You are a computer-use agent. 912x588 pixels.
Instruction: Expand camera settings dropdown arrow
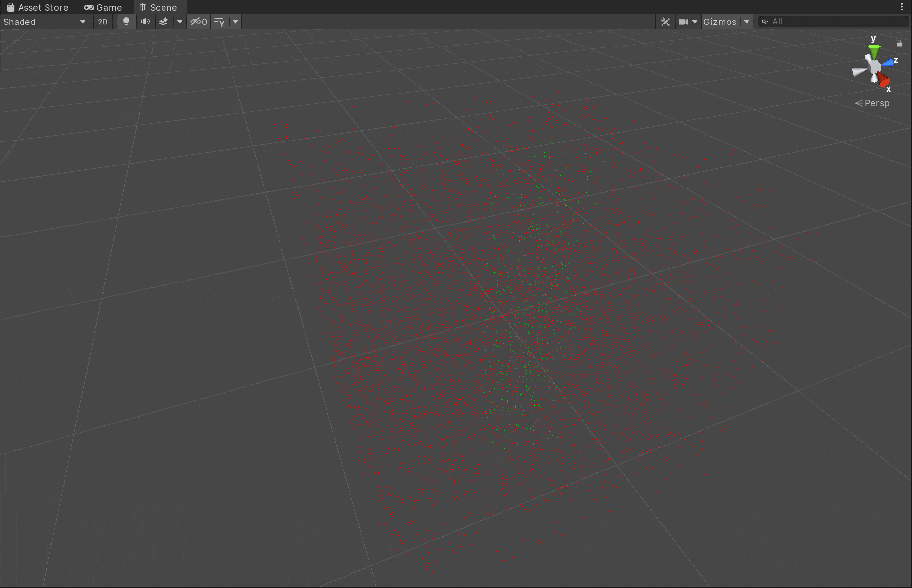[x=695, y=22]
